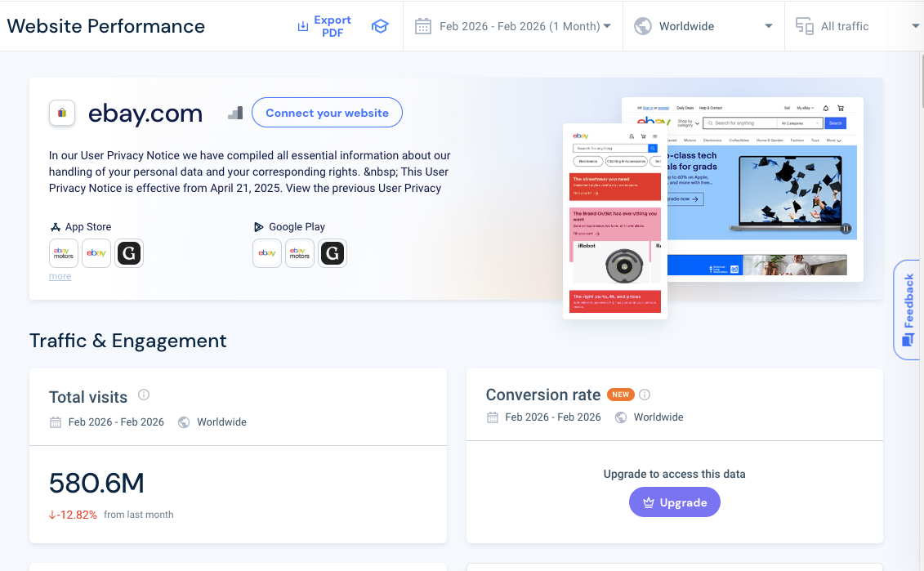The width and height of the screenshot is (924, 571).
Task: Click the Connect your website button
Action: coord(327,113)
